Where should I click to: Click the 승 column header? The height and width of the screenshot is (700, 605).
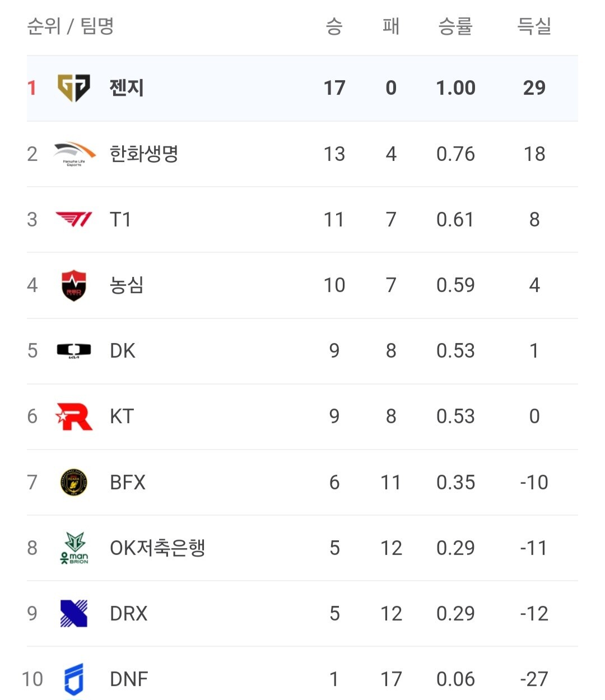334,26
